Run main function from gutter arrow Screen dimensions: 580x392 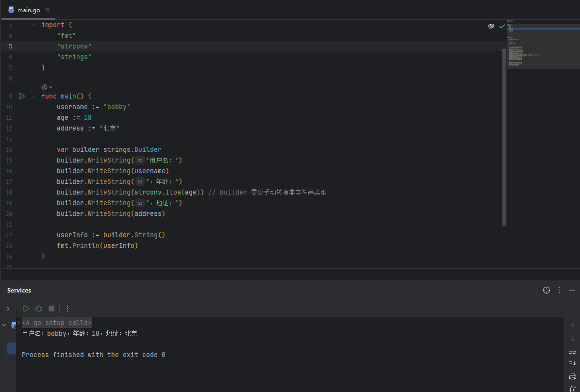pos(22,96)
